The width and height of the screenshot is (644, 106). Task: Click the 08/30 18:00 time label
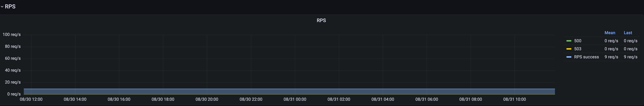click(x=163, y=99)
